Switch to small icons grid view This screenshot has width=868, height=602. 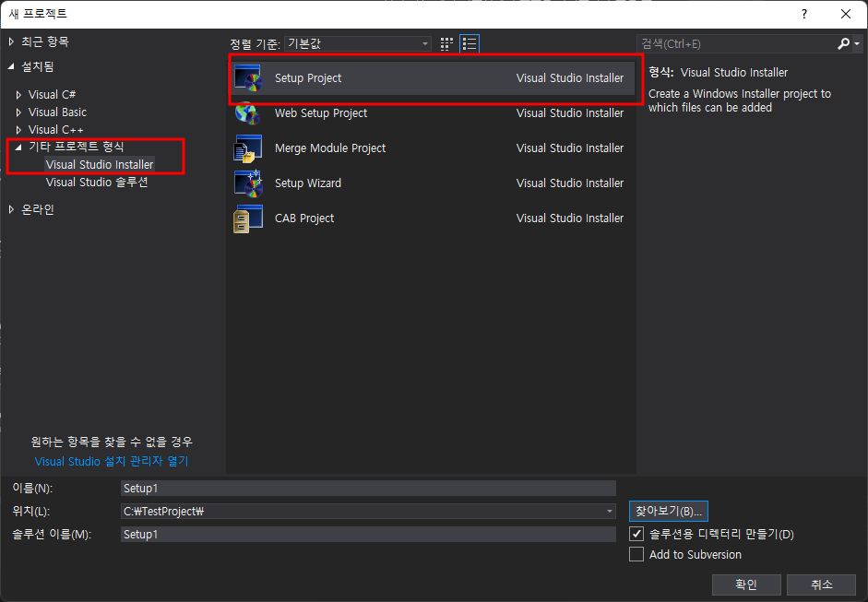click(x=446, y=43)
